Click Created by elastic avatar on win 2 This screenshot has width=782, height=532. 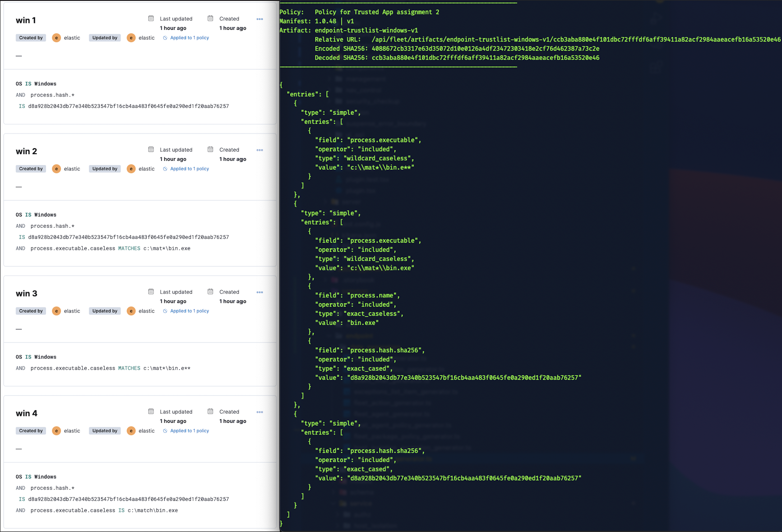(56, 169)
